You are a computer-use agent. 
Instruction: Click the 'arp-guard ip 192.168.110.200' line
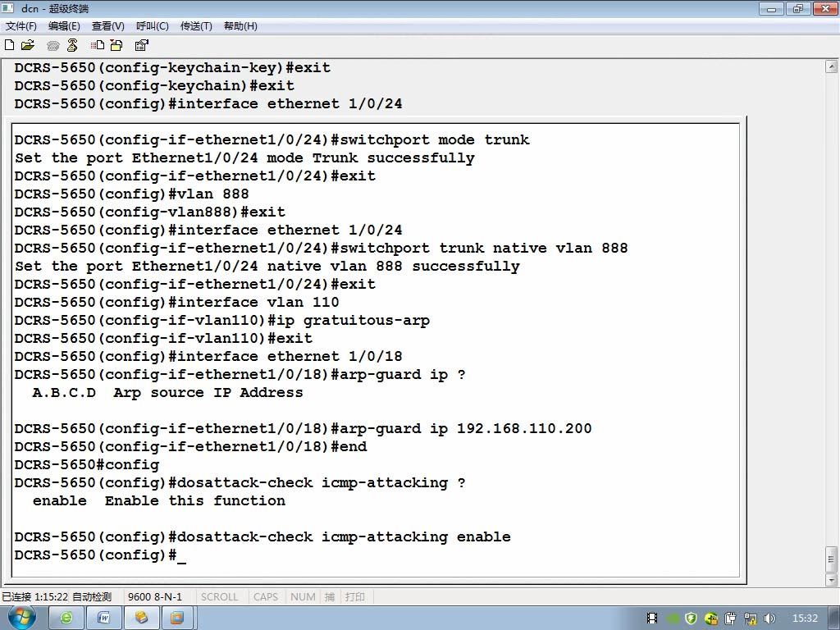click(x=303, y=428)
